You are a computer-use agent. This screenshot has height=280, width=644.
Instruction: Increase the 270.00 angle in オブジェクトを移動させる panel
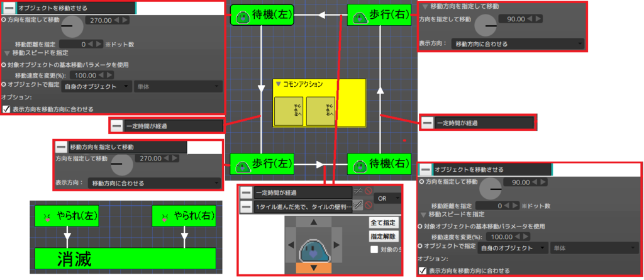point(125,20)
